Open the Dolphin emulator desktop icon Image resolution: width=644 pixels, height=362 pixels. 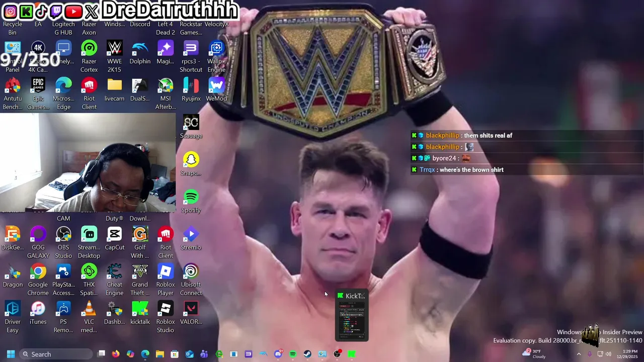coord(140,53)
